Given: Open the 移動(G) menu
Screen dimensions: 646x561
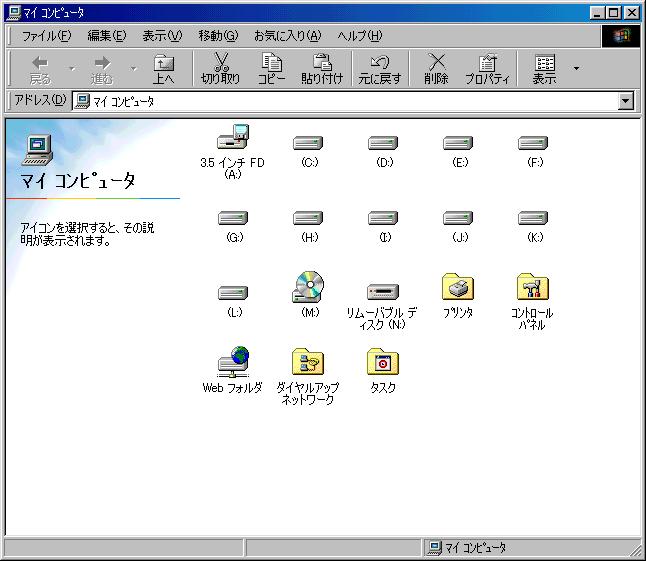Looking at the screenshot, I should click(218, 36).
